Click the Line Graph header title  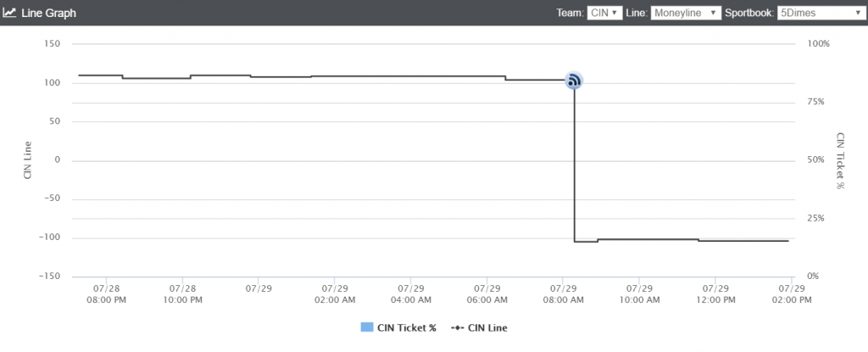(x=48, y=13)
